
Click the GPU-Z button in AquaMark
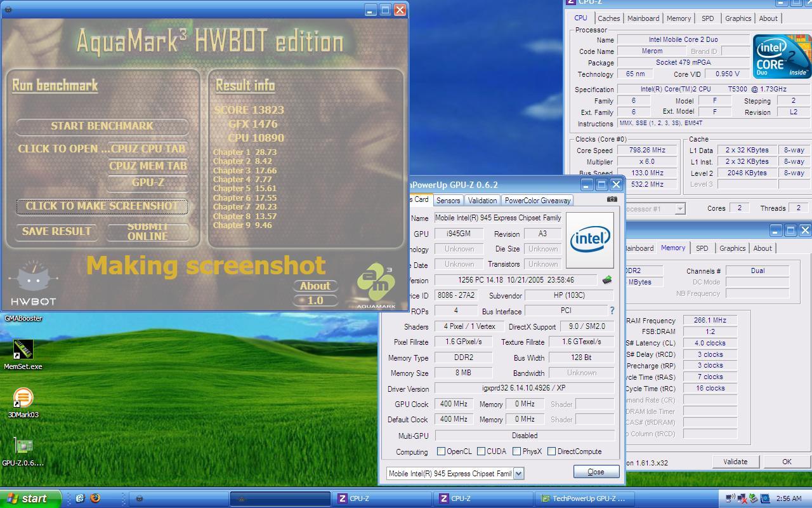pyautogui.click(x=148, y=182)
